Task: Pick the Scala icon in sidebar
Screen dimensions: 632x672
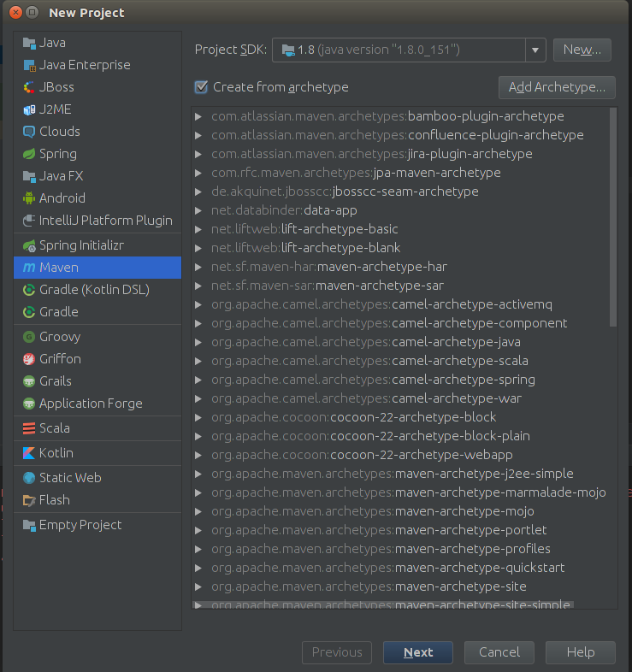Action: (29, 428)
